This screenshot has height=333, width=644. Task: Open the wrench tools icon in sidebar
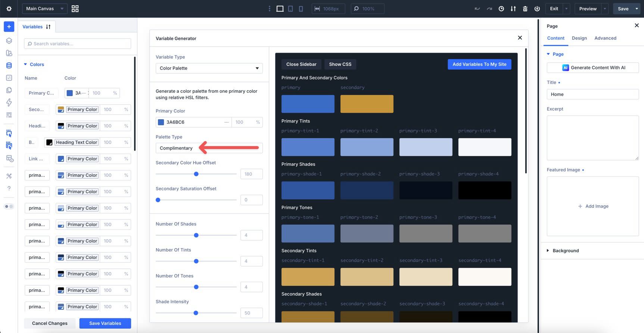(x=9, y=176)
